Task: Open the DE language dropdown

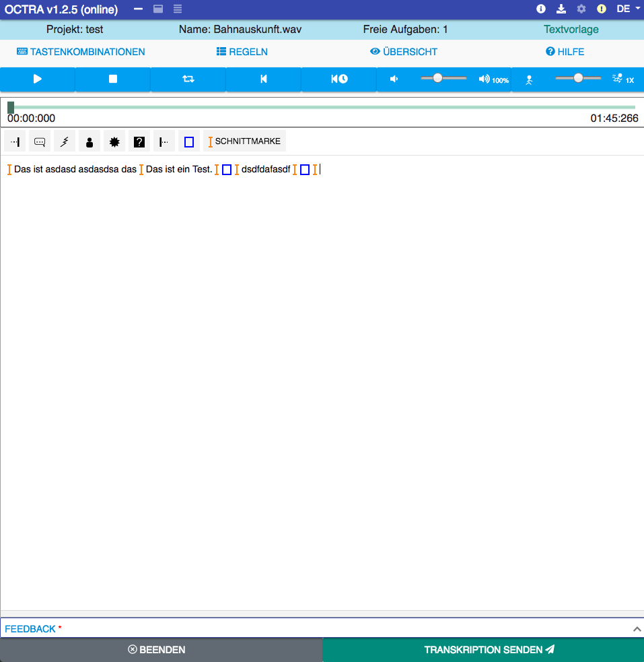Action: pyautogui.click(x=623, y=9)
